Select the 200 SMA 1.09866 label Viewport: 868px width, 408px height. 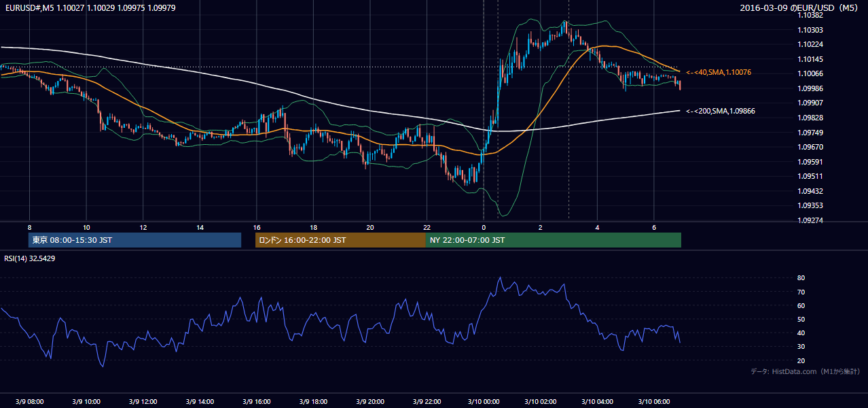click(721, 111)
